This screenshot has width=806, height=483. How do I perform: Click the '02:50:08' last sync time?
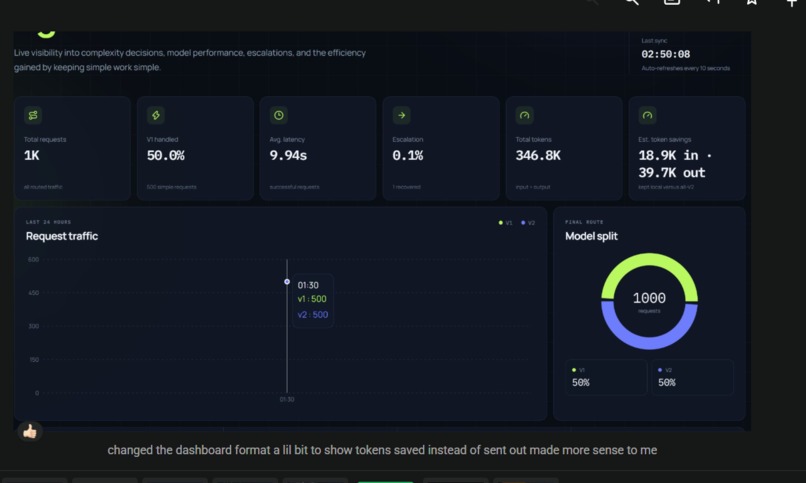(666, 54)
